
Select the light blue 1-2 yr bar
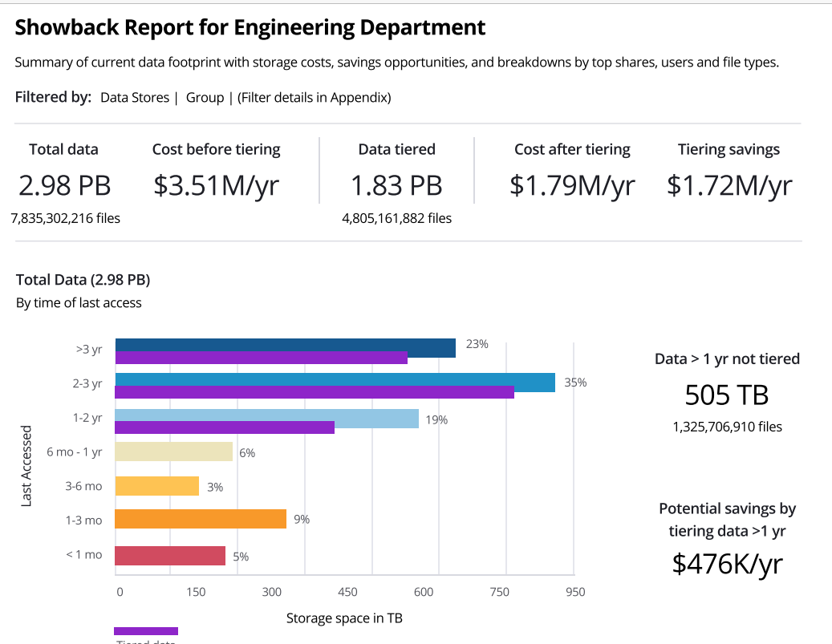266,416
